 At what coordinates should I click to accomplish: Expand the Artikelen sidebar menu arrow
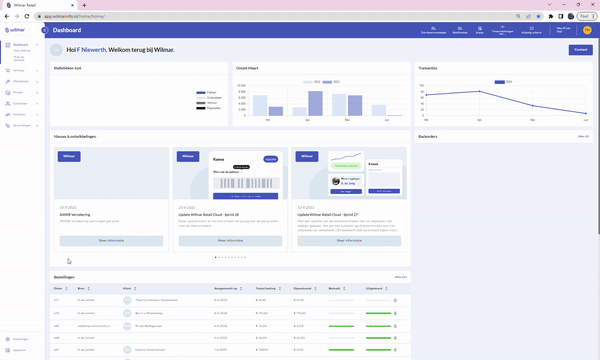pyautogui.click(x=37, y=114)
